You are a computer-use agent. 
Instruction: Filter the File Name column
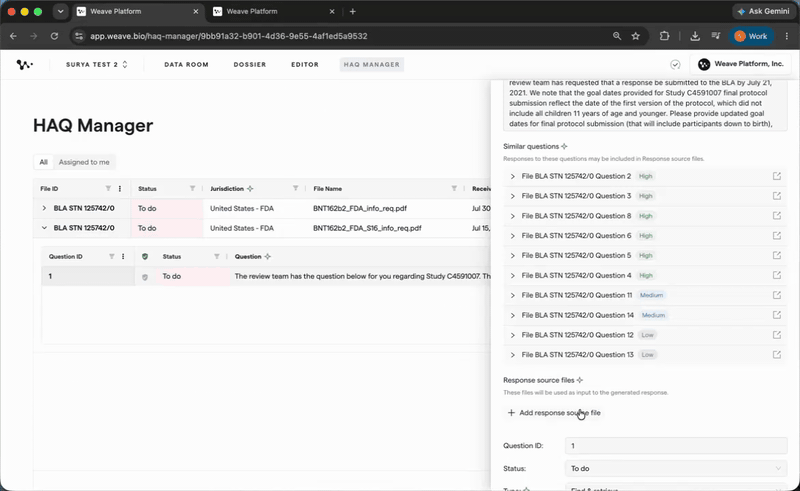click(454, 188)
